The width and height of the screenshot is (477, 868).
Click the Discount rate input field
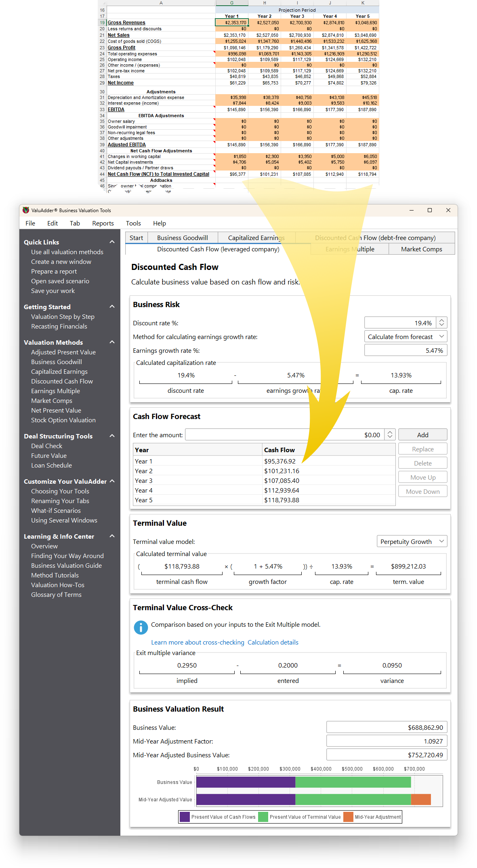tap(400, 322)
